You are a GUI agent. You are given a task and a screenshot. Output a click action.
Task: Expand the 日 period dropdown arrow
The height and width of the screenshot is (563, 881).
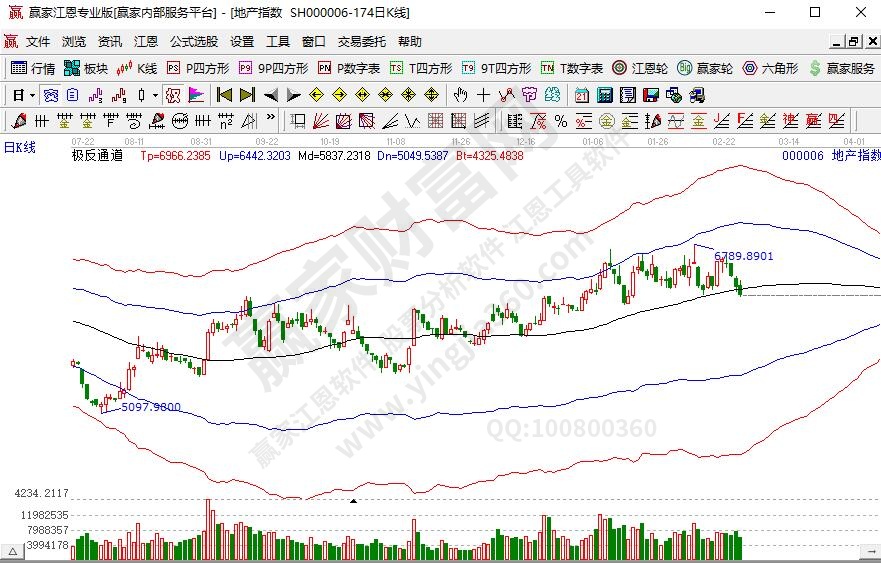point(32,95)
